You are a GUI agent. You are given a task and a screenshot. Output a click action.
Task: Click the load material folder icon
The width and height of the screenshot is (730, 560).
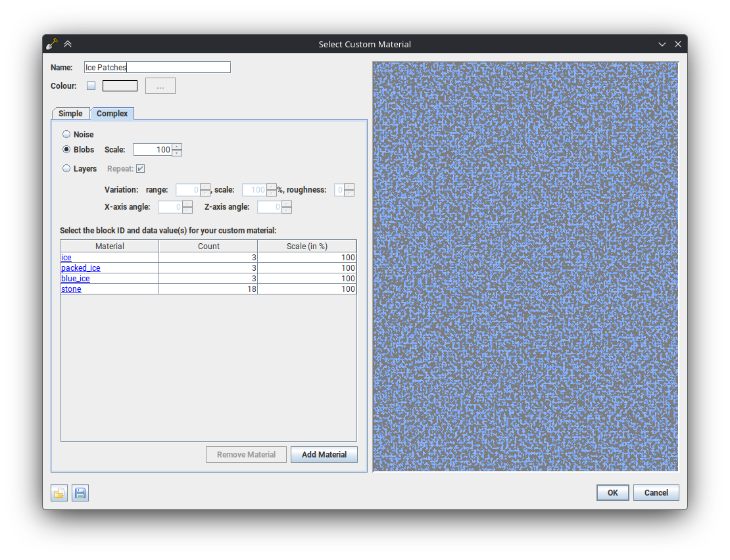(59, 493)
